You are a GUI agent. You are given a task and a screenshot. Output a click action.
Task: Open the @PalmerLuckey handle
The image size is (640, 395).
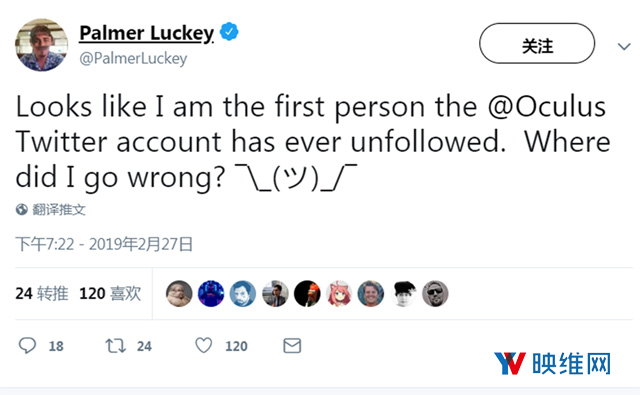[133, 58]
